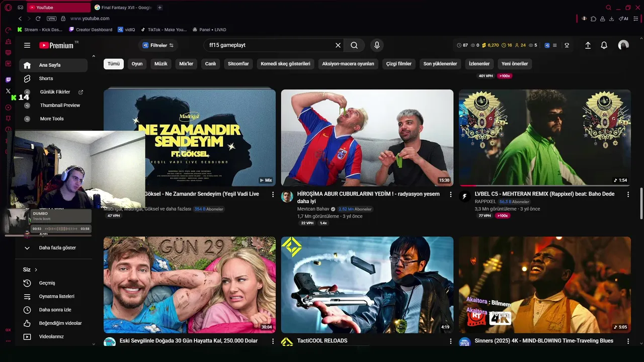Select the Tümü filter chip
The height and width of the screenshot is (362, 644).
tap(114, 64)
